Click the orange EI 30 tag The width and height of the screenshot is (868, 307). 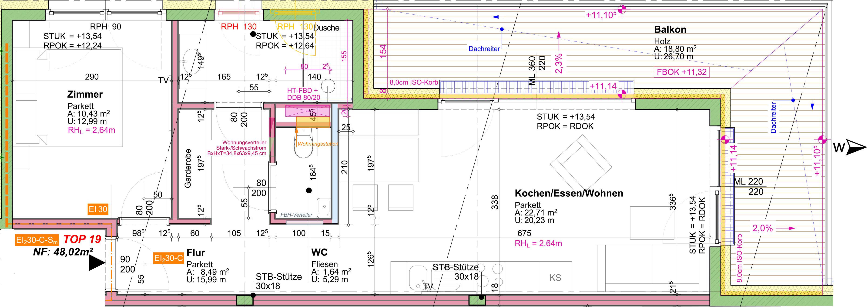pyautogui.click(x=98, y=209)
